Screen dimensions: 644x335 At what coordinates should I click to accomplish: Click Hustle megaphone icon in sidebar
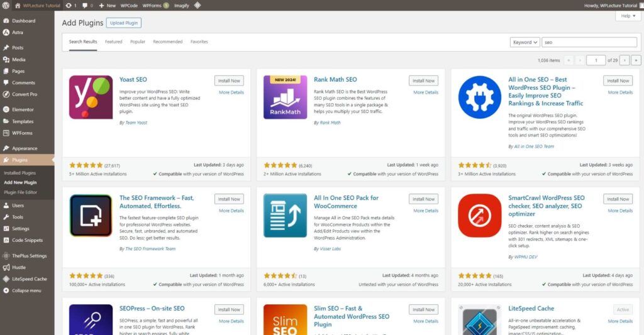tap(6, 267)
